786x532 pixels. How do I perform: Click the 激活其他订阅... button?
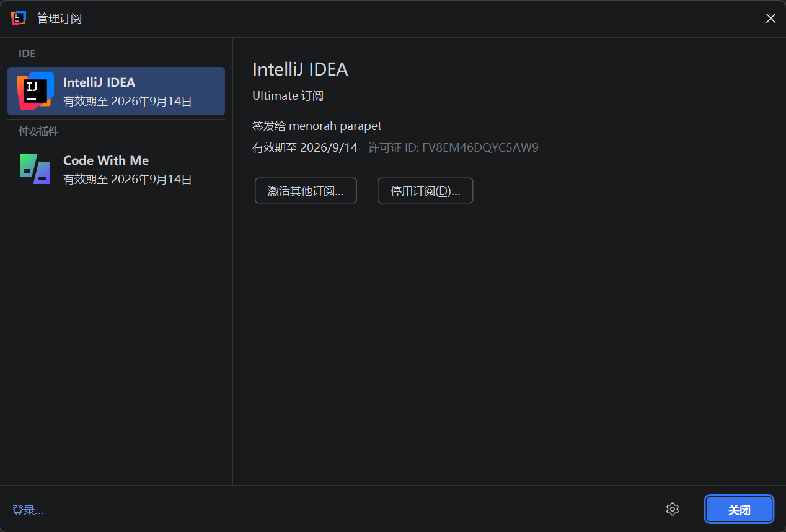tap(306, 191)
